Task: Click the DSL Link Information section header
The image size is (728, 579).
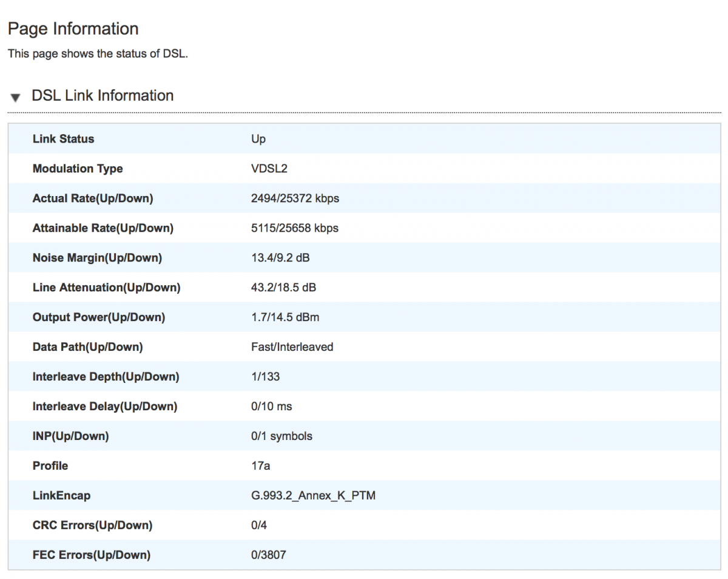Action: (103, 96)
